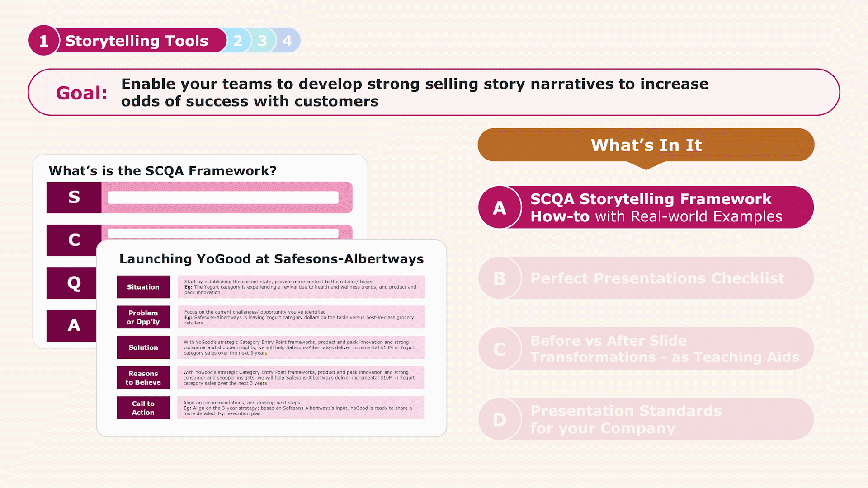The height and width of the screenshot is (488, 868).
Task: Click the S block in SCQA framework
Action: point(74,197)
